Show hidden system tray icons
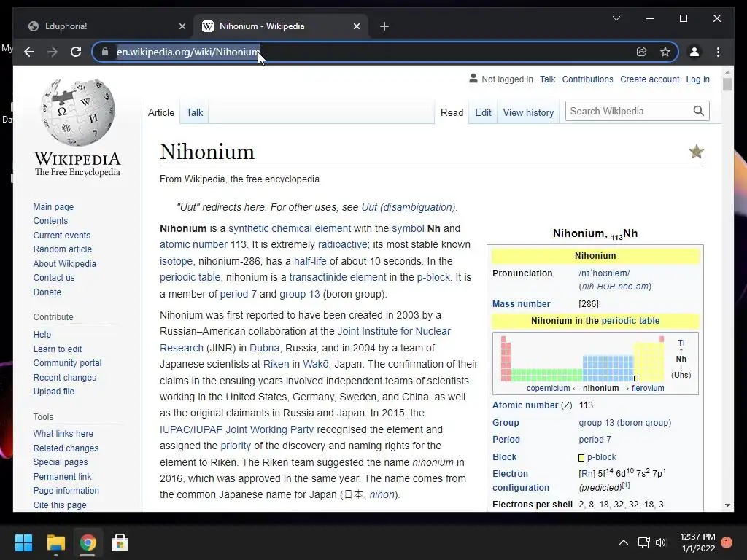This screenshot has width=747, height=560. tap(623, 542)
